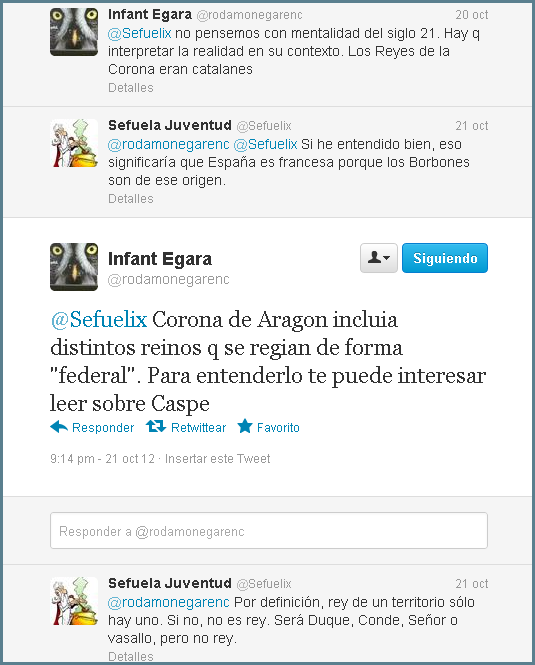Click the Responder reply arrow icon
Image resolution: width=535 pixels, height=665 pixels.
tap(59, 427)
